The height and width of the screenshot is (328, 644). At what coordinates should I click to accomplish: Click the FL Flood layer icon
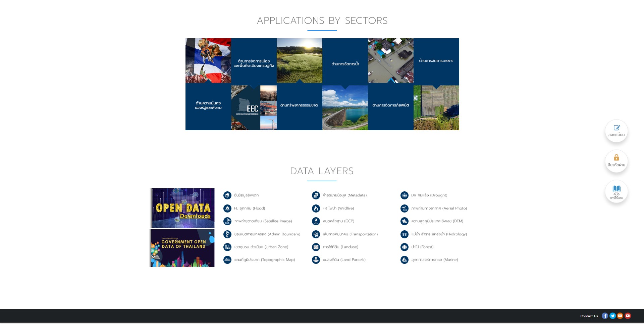(227, 208)
